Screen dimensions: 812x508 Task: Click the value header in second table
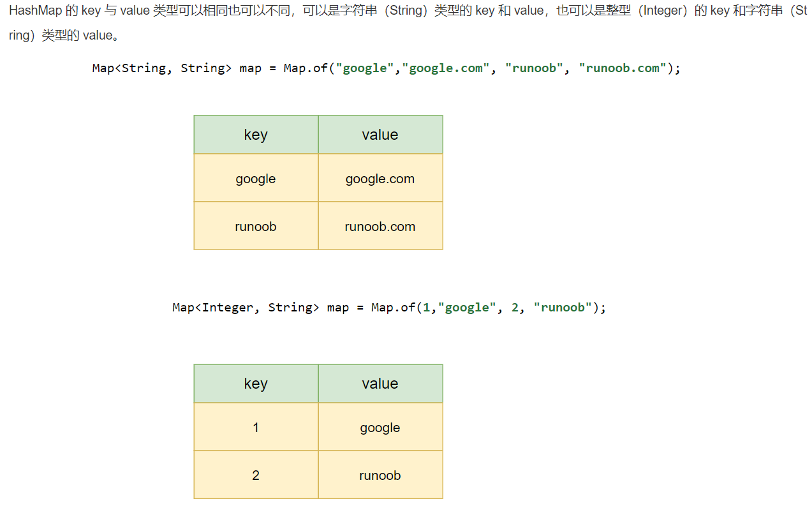tap(380, 384)
